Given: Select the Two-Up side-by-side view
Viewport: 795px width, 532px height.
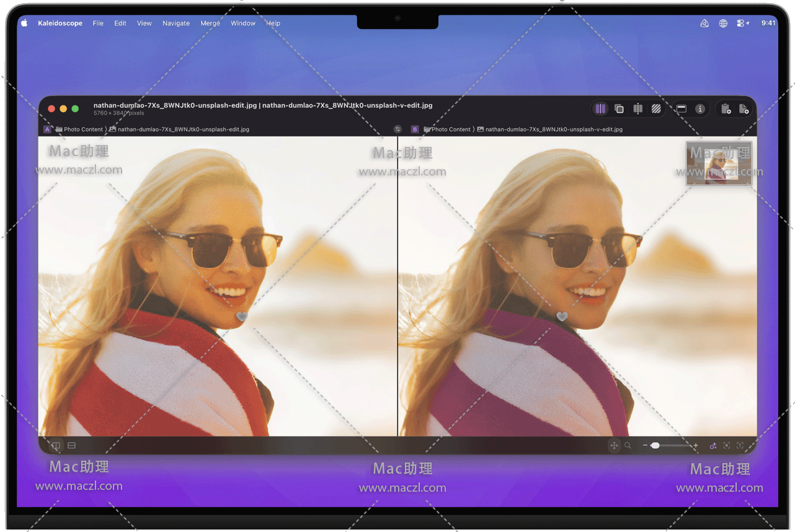Looking at the screenshot, I should click(x=600, y=109).
